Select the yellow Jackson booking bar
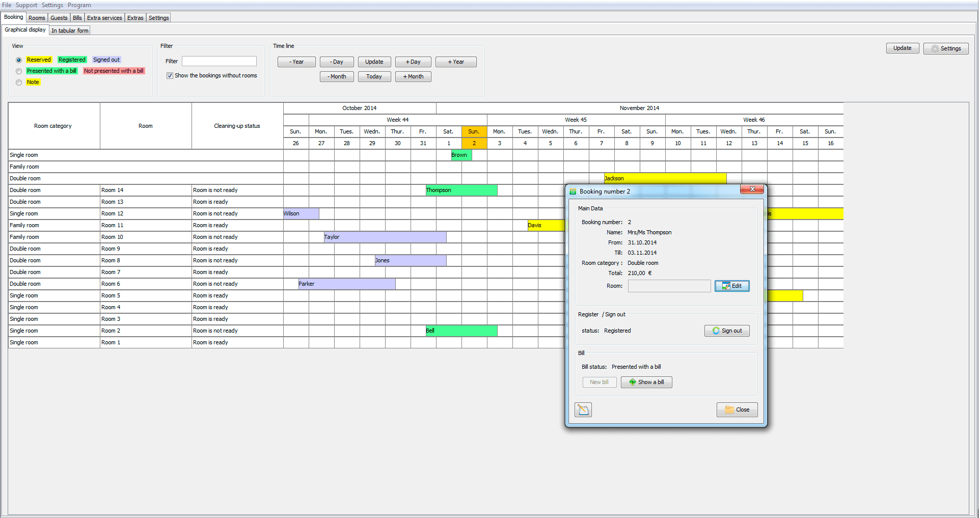This screenshot has width=980, height=518. [x=665, y=178]
